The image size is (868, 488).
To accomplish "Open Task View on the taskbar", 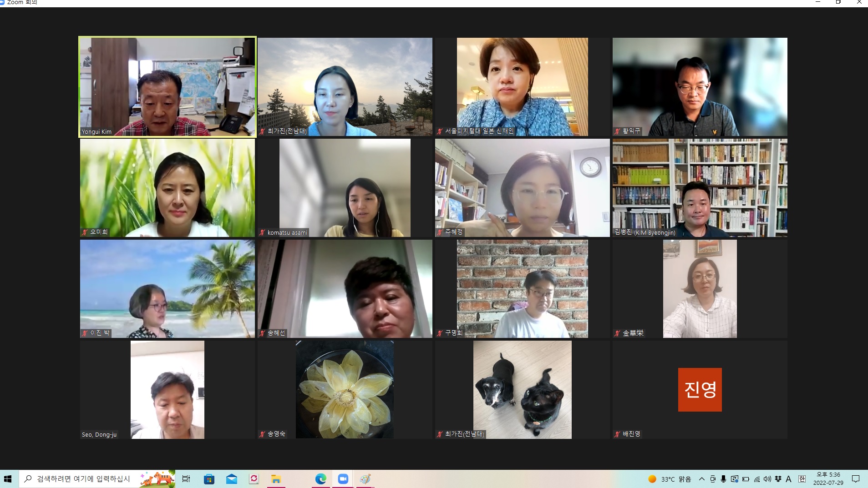I will coord(186,479).
